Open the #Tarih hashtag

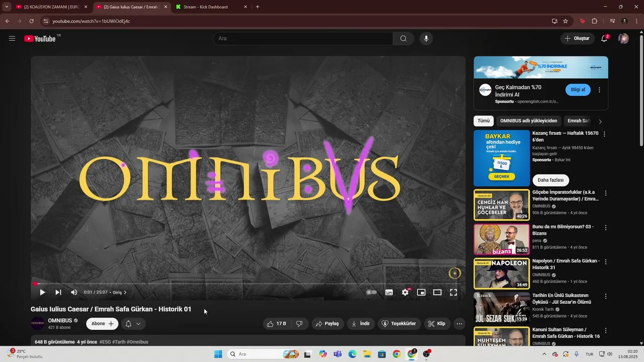[119, 342]
